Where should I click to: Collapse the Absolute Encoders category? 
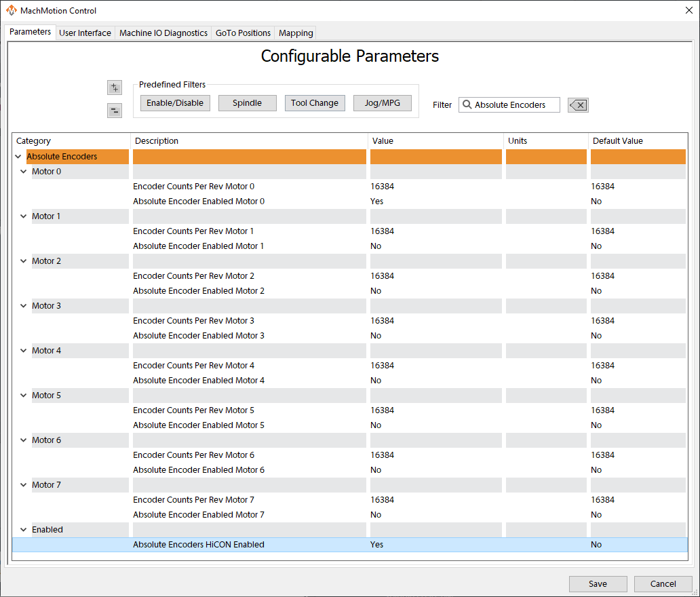(x=18, y=156)
